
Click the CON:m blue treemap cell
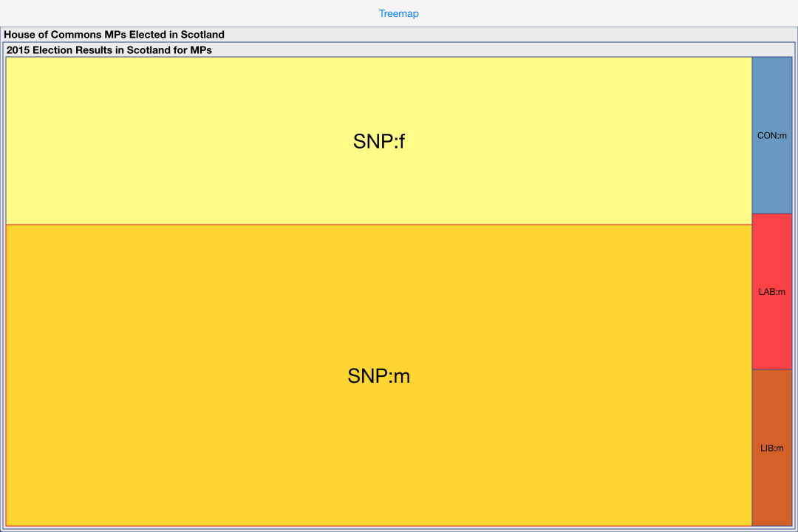[772, 135]
